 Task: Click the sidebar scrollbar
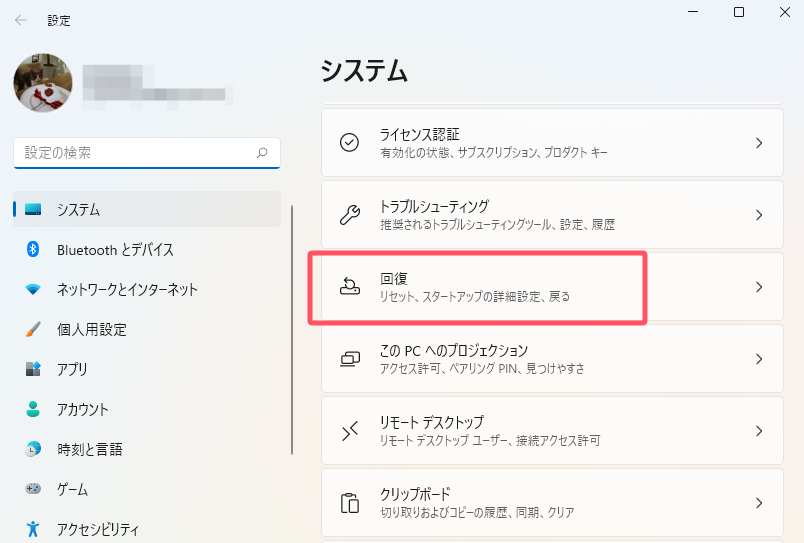click(x=292, y=330)
